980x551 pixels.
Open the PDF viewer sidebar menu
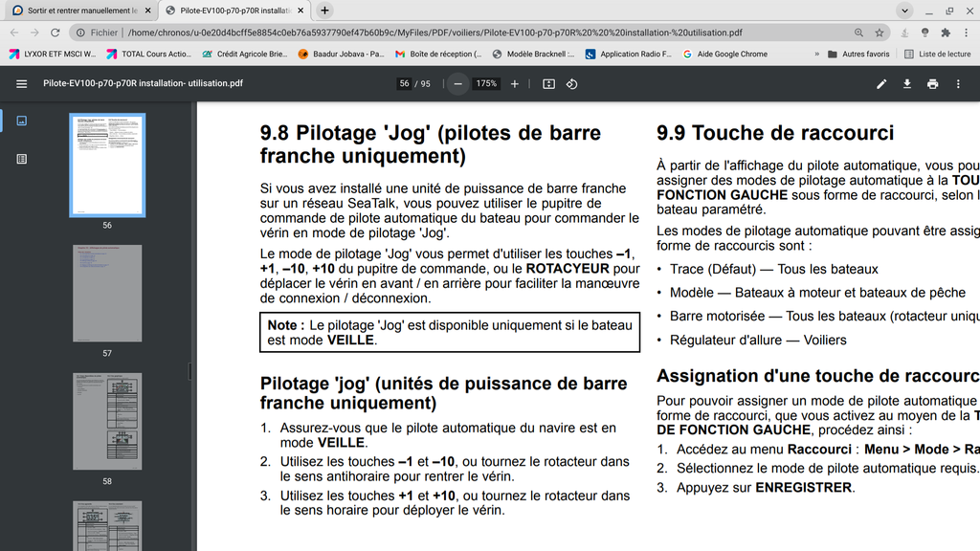pyautogui.click(x=21, y=84)
